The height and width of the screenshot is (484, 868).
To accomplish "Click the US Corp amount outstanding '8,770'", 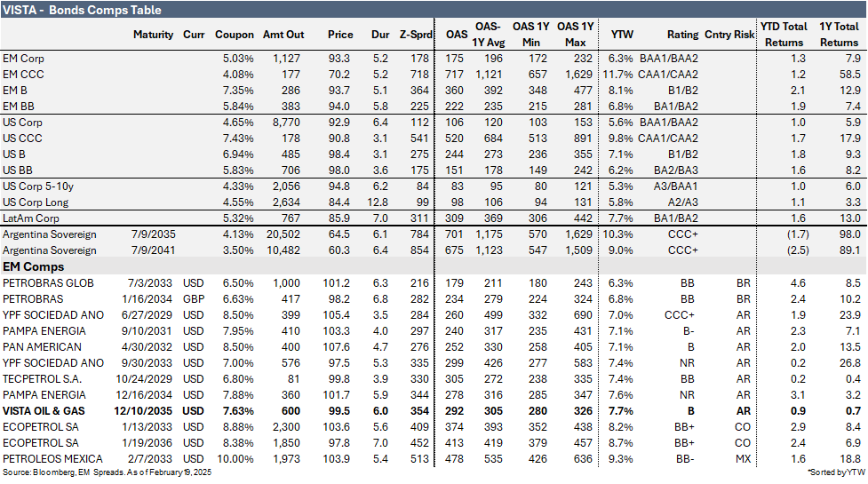I will 286,123.
